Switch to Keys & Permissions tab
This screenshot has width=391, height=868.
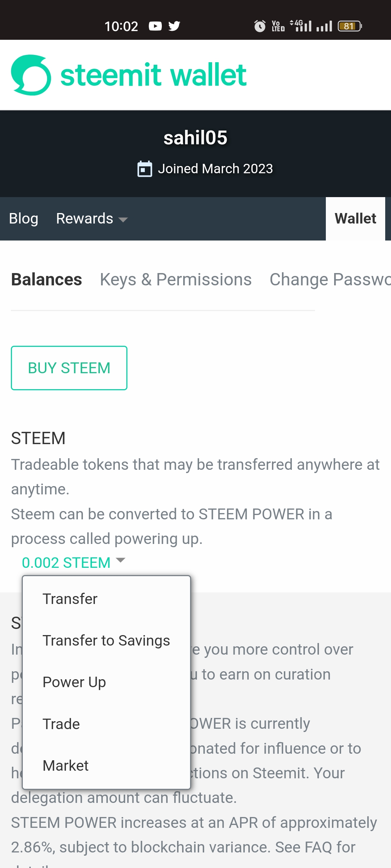pos(176,280)
